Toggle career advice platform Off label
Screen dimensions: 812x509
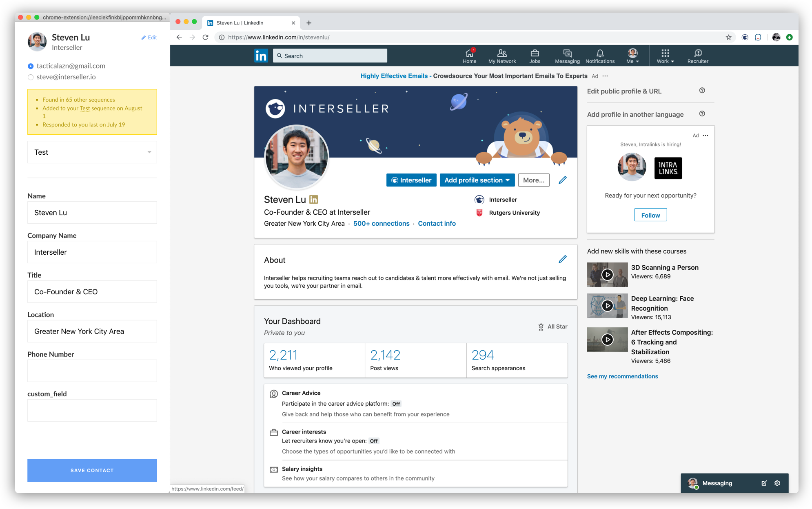tap(396, 404)
